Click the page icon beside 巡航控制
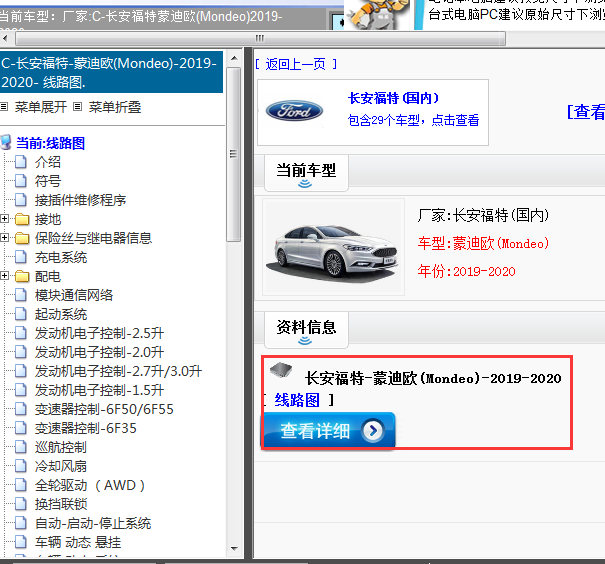The image size is (605, 564). pos(21,447)
